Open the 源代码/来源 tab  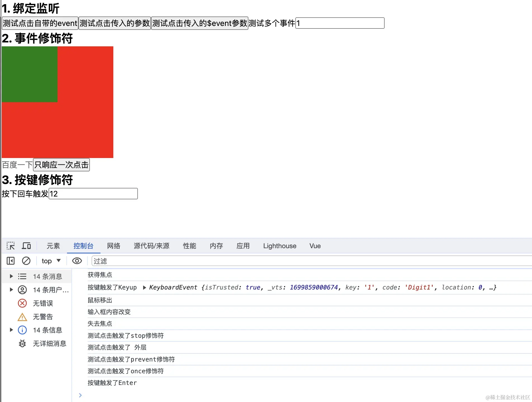pyautogui.click(x=152, y=246)
